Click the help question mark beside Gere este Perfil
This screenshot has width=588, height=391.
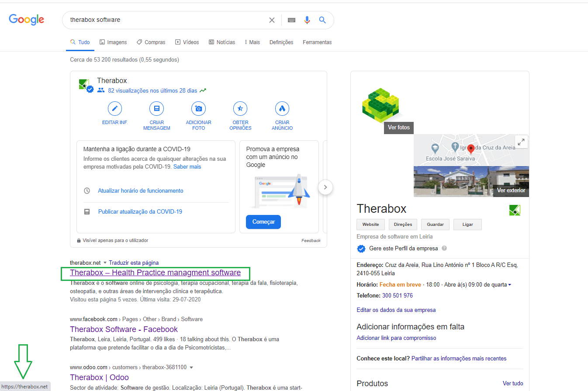[444, 248]
